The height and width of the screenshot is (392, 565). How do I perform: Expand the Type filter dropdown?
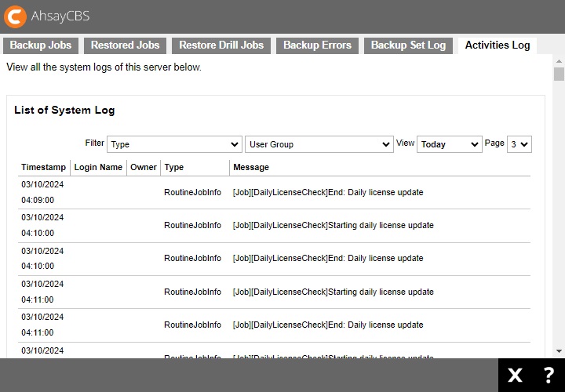[174, 145]
